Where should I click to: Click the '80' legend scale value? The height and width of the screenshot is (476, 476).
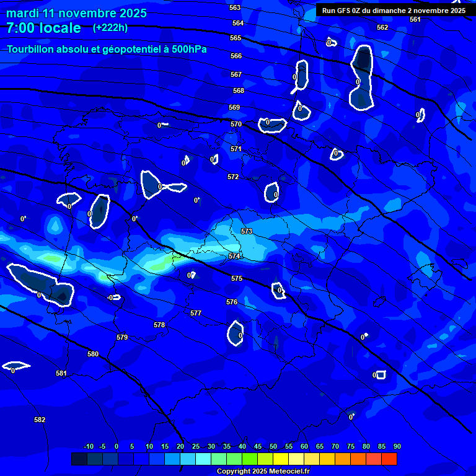(366, 446)
